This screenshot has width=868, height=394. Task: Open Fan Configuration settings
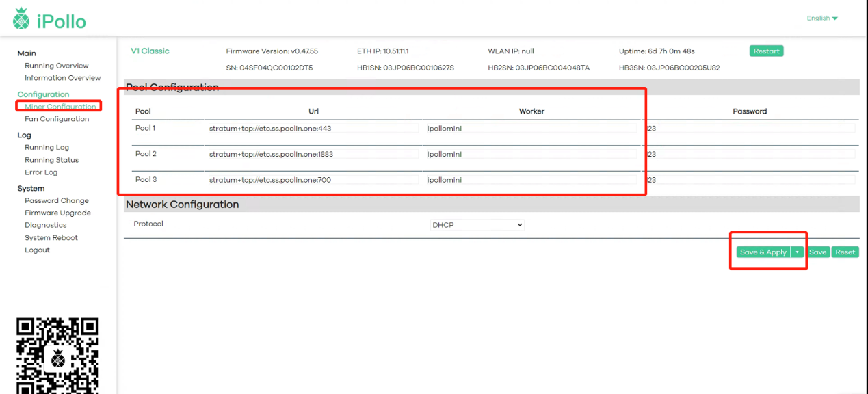pos(57,119)
